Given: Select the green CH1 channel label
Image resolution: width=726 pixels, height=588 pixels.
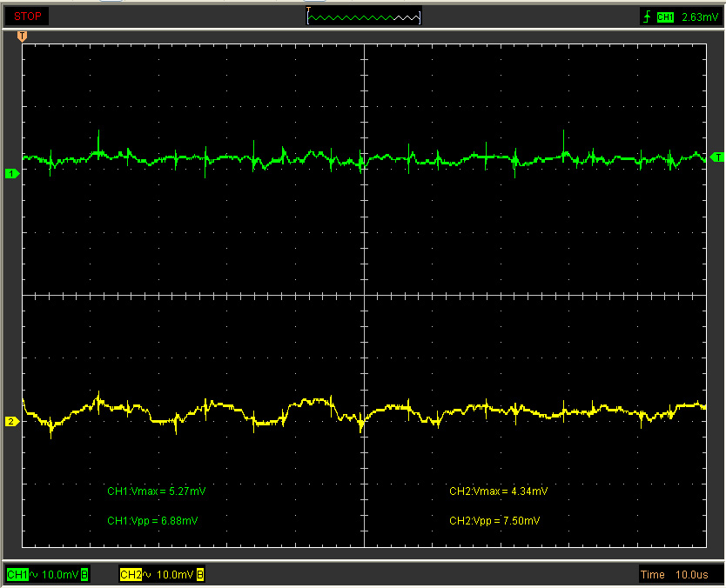Looking at the screenshot, I should coord(17,575).
